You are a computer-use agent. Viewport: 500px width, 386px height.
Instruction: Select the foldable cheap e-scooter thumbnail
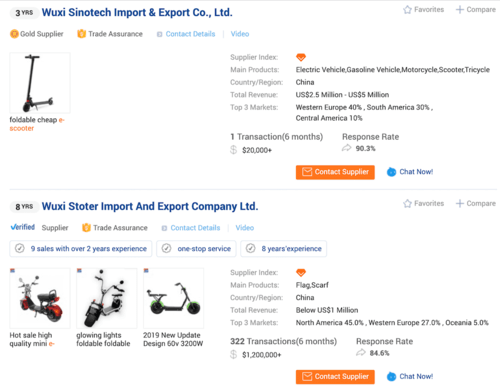(40, 83)
